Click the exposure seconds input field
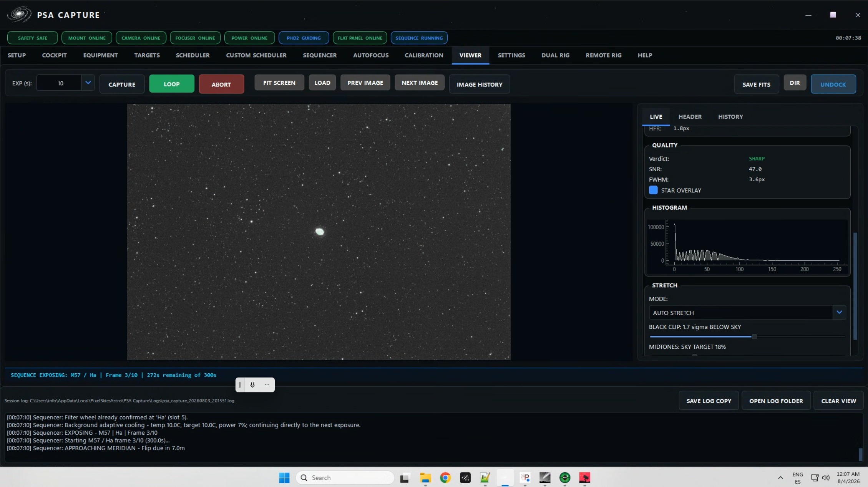This screenshot has width=868, height=487. pos(59,83)
